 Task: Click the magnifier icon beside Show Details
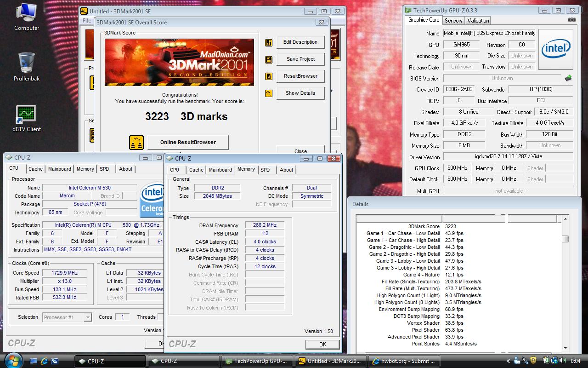[x=269, y=93]
